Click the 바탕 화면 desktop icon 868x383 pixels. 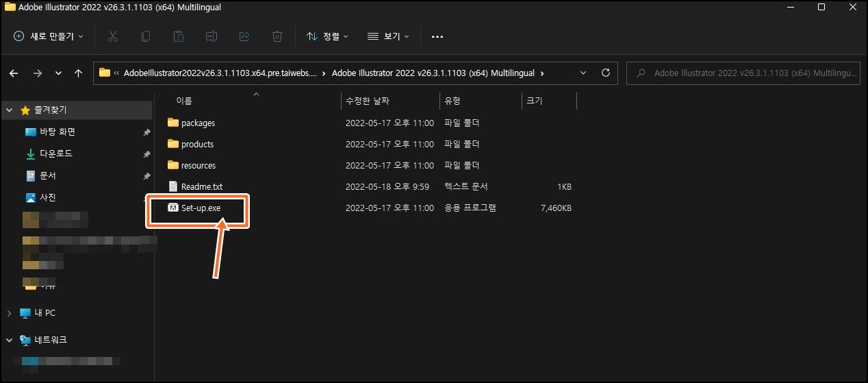click(31, 132)
